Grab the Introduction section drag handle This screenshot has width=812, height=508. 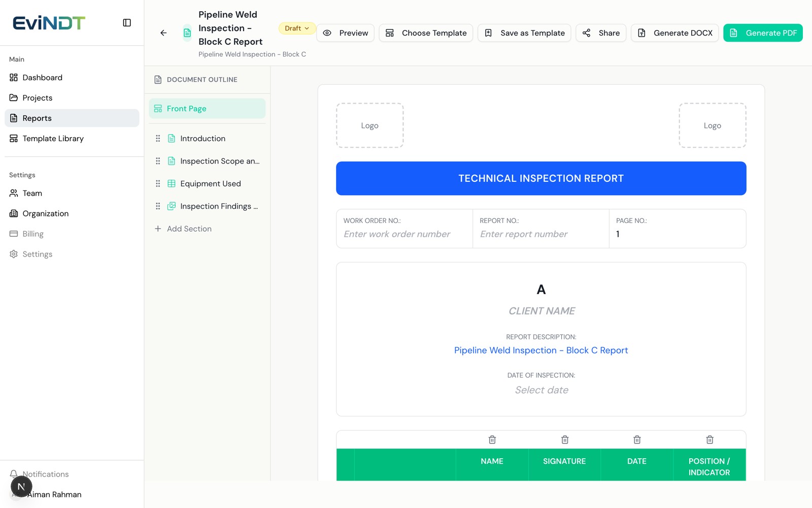[x=158, y=138]
